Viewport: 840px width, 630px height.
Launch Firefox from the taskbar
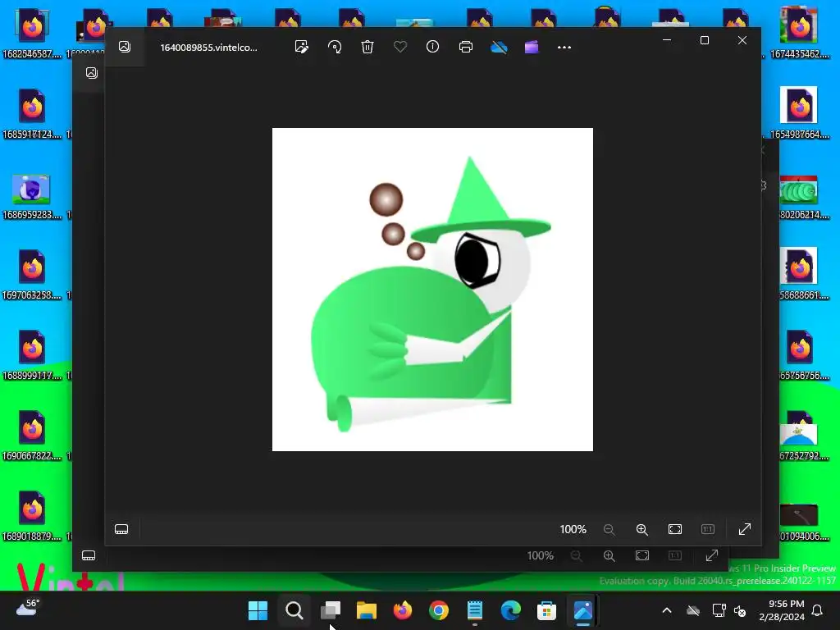[402, 610]
